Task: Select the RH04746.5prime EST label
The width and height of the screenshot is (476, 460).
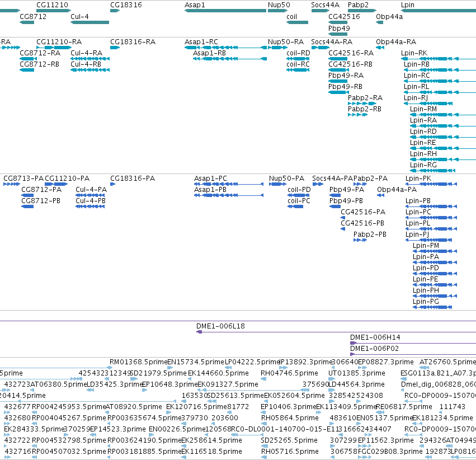Action: click(x=290, y=373)
